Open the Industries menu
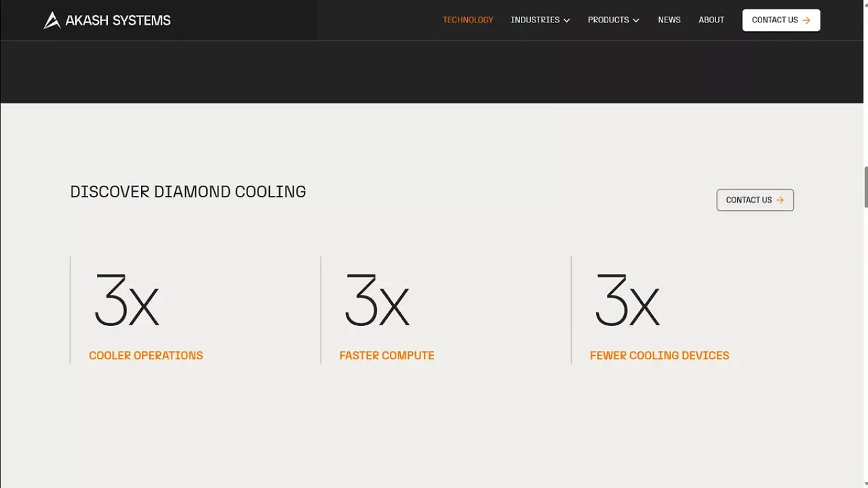868x488 pixels. click(535, 20)
